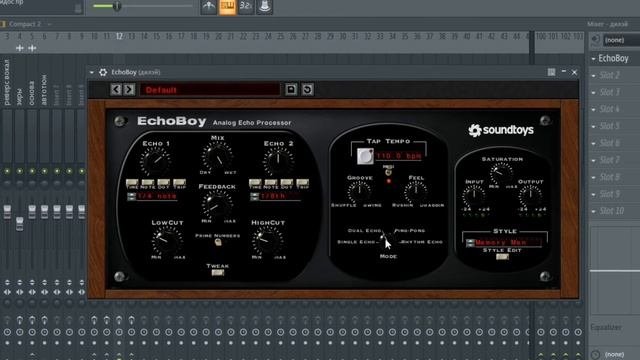640x360 pixels.
Task: Set the Mode switch to Rhythm Echo
Action: tap(422, 242)
